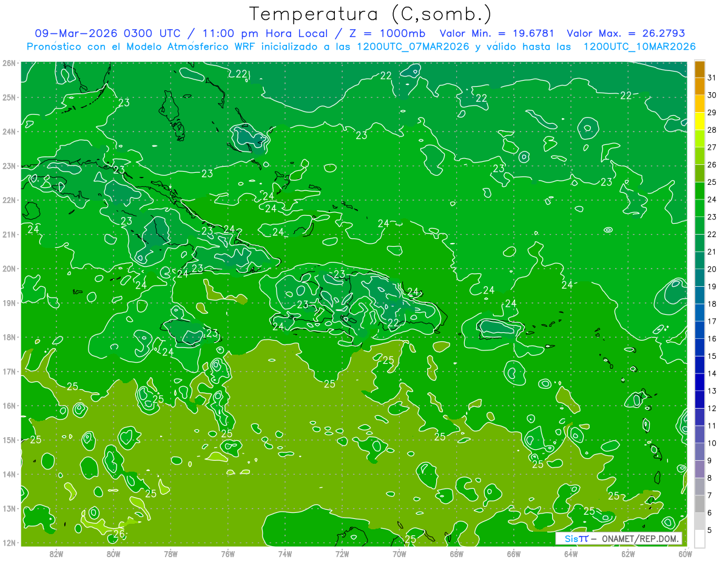Image resolution: width=728 pixels, height=562 pixels.
Task: Click the color scale label 12
Action: point(712,408)
